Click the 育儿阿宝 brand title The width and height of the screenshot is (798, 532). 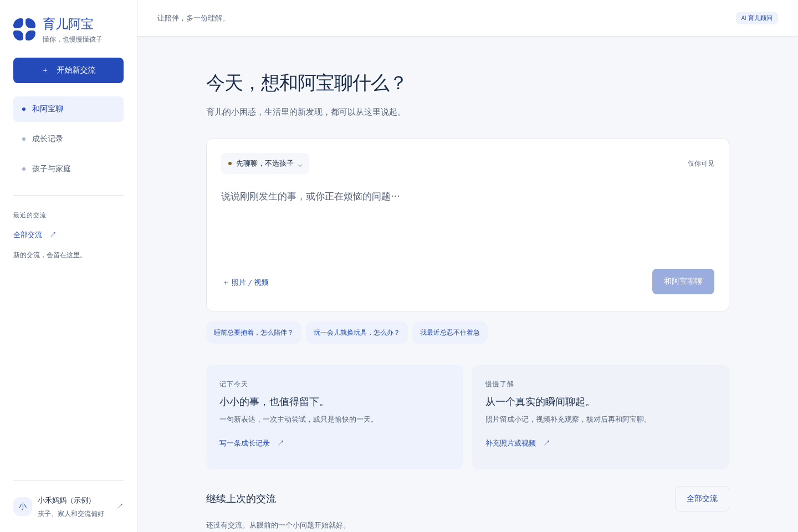click(x=68, y=24)
